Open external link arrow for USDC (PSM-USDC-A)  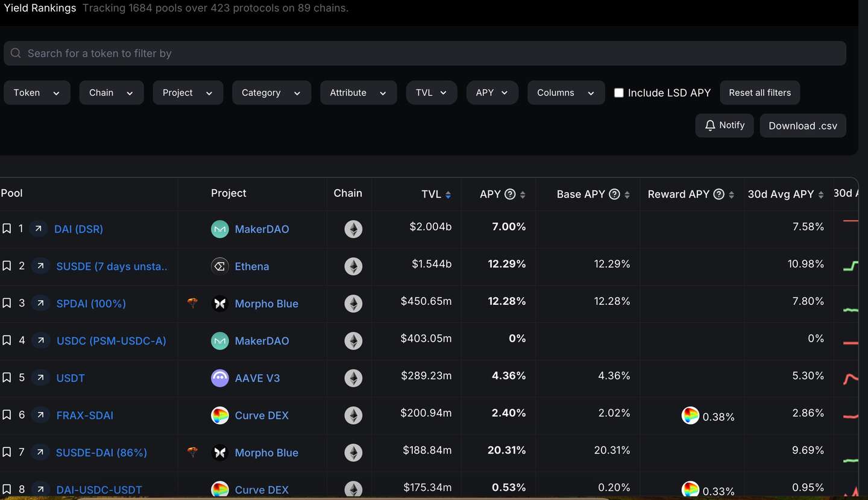click(x=40, y=341)
